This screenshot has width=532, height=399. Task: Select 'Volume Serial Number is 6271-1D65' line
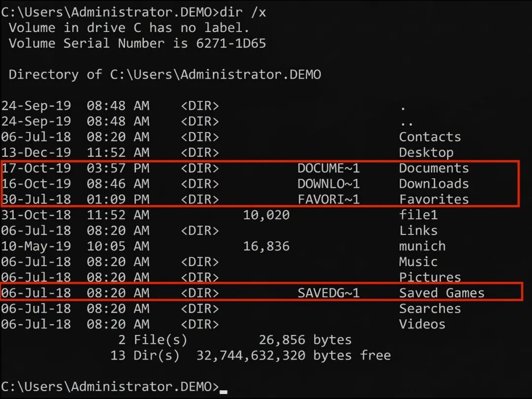[137, 43]
